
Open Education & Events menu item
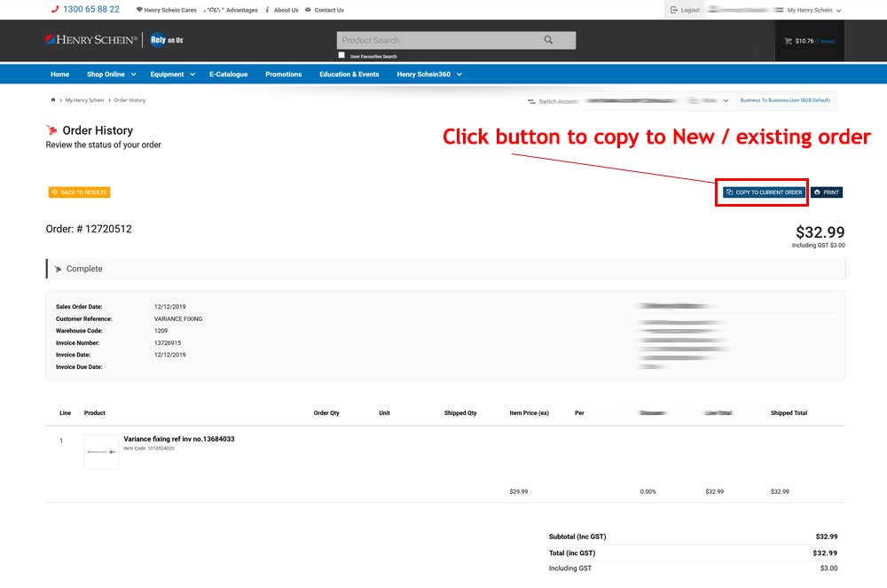349,74
